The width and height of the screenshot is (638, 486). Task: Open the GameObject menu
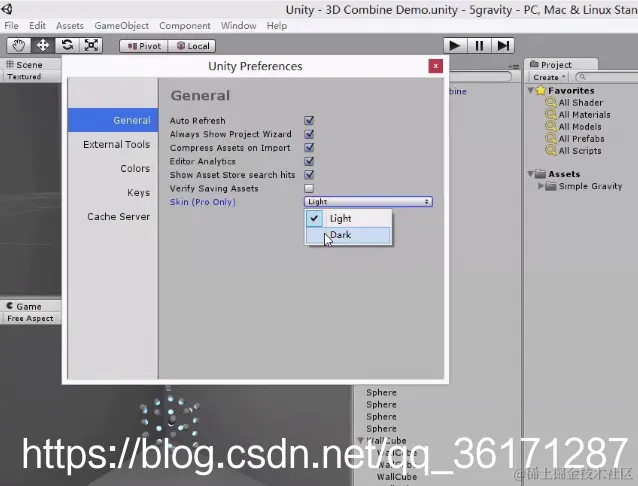pyautogui.click(x=122, y=26)
